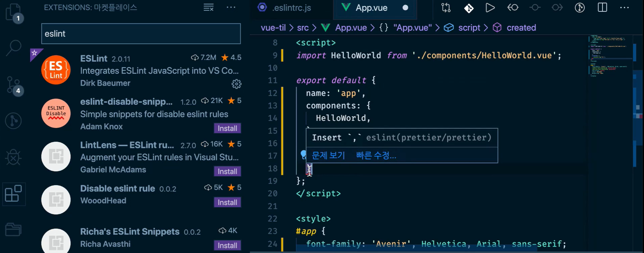Click the ESLint 7.2M download count
Viewport: 644px width, 253px height.
pyautogui.click(x=204, y=58)
